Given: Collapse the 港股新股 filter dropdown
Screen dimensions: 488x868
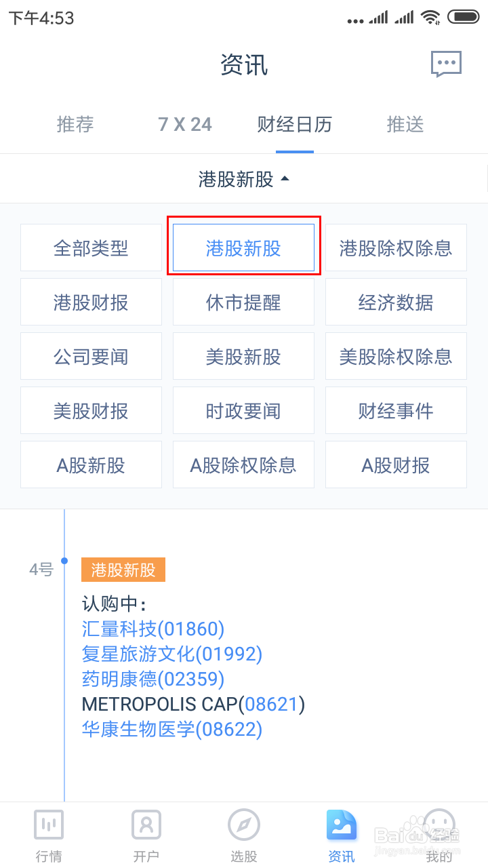Looking at the screenshot, I should (x=244, y=179).
